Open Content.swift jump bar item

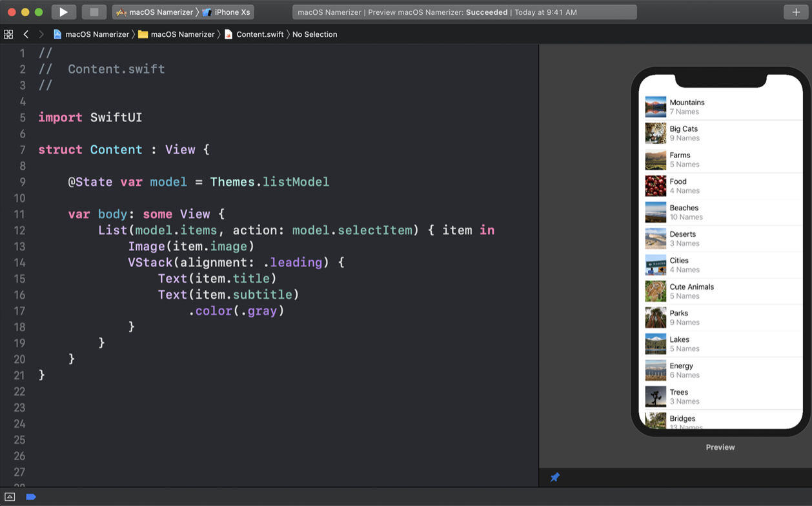tap(254, 34)
